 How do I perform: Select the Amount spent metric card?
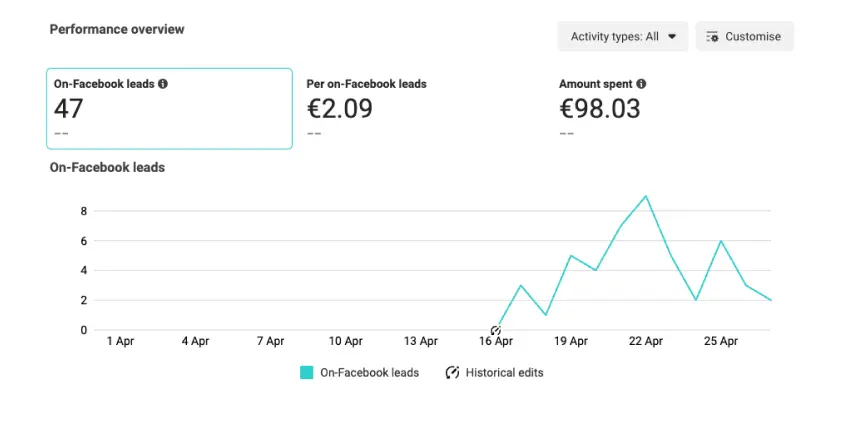pyautogui.click(x=672, y=108)
